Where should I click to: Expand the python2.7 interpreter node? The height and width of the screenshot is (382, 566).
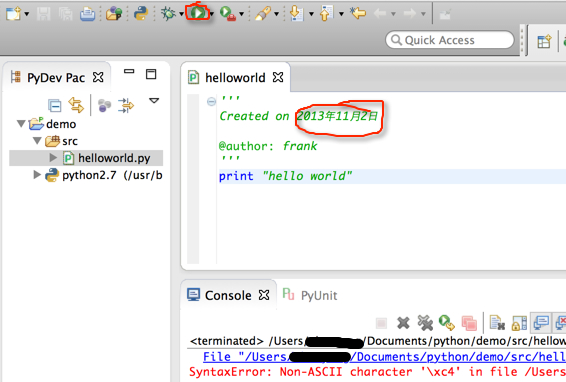37,175
